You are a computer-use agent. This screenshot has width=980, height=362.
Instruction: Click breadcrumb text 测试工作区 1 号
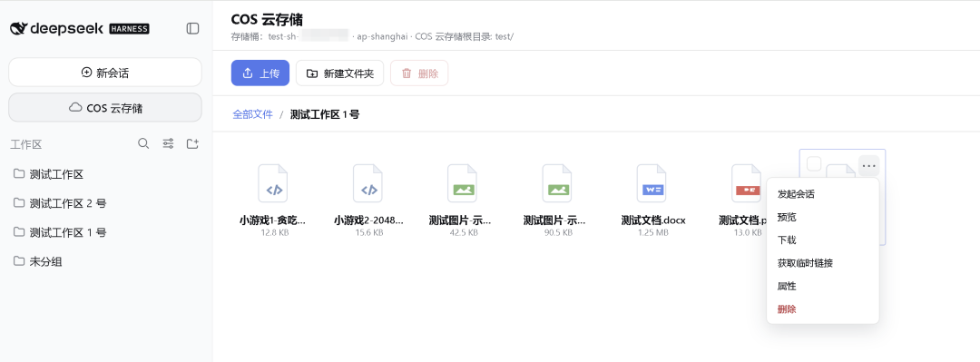point(325,114)
